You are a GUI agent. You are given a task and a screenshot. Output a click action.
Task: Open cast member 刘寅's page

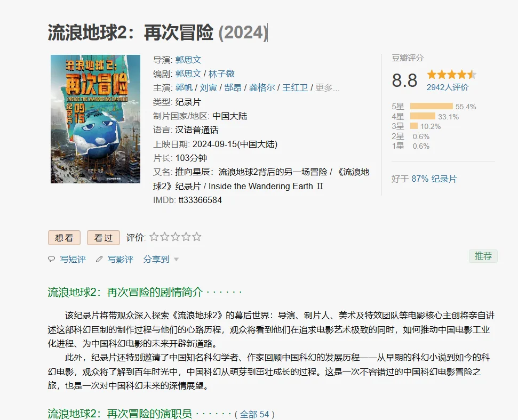tap(209, 87)
